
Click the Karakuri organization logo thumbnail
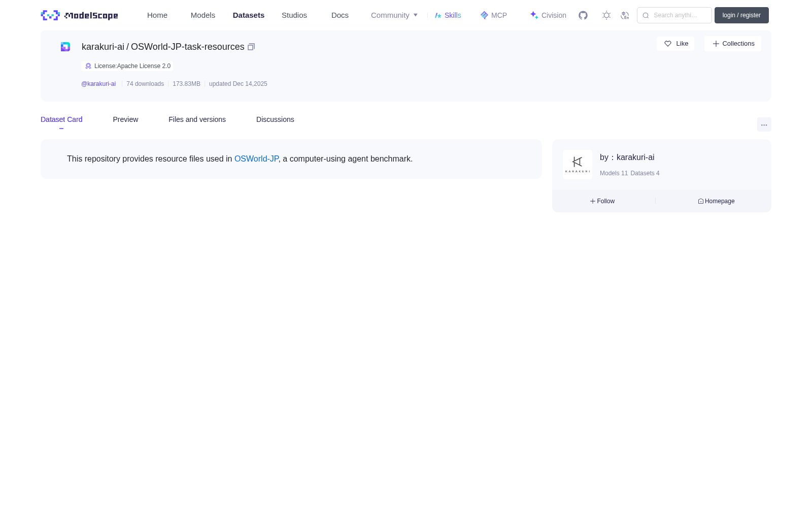[578, 165]
